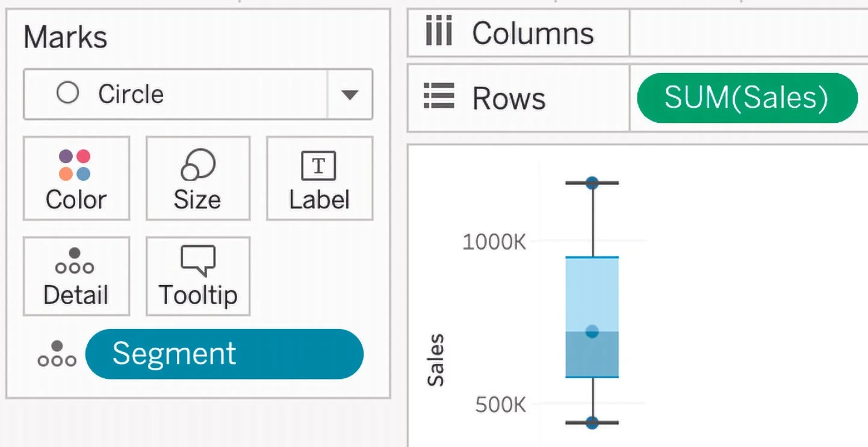
Task: Open the Color marks card
Action: click(x=76, y=178)
